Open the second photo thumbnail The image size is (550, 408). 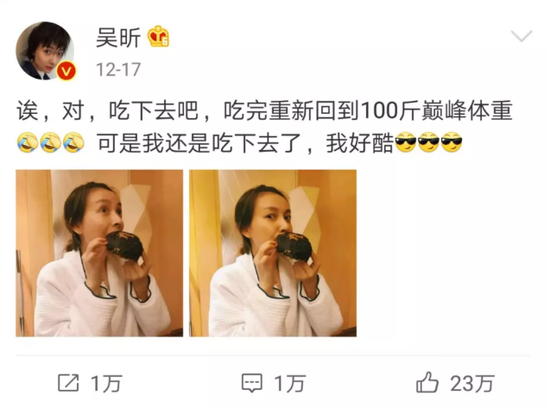point(273,253)
